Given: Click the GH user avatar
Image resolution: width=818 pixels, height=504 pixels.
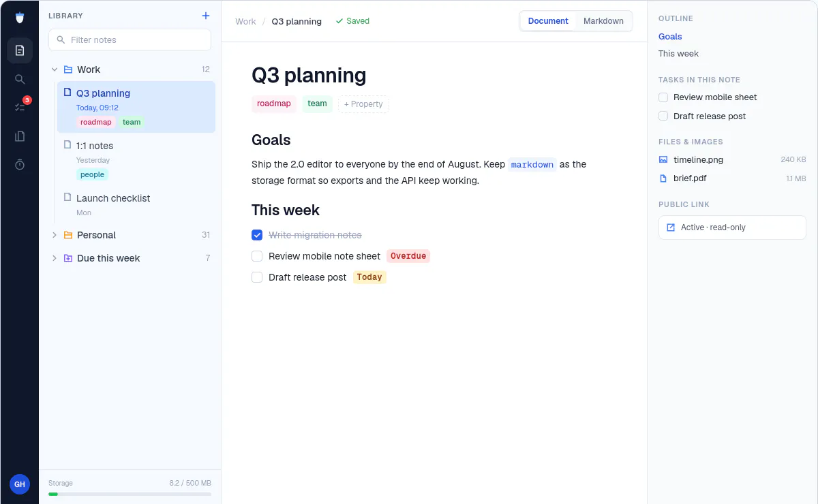Looking at the screenshot, I should point(20,484).
